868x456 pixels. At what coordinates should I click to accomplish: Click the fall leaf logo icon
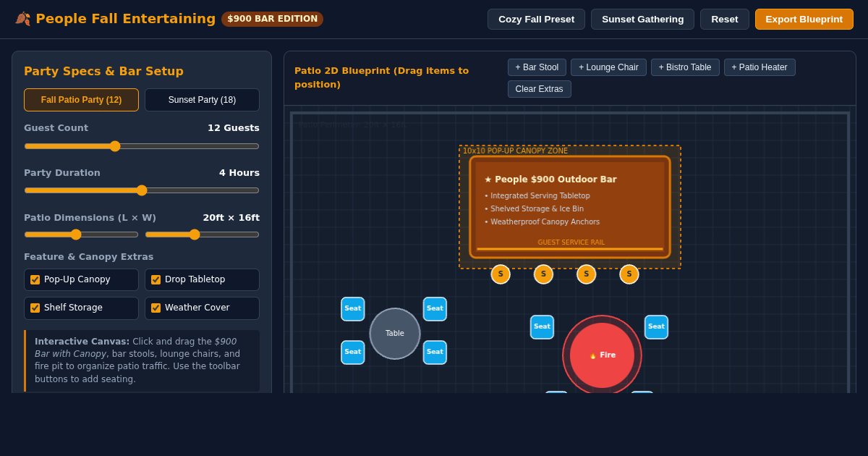(22, 19)
